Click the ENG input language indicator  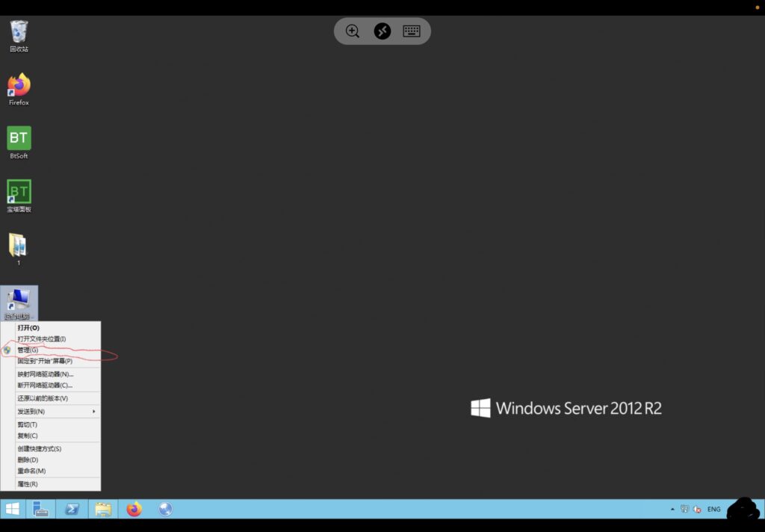coord(714,509)
